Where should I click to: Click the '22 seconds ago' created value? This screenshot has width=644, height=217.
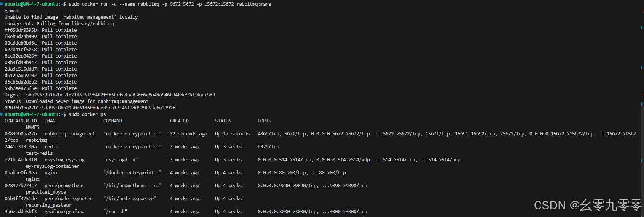coord(188,134)
